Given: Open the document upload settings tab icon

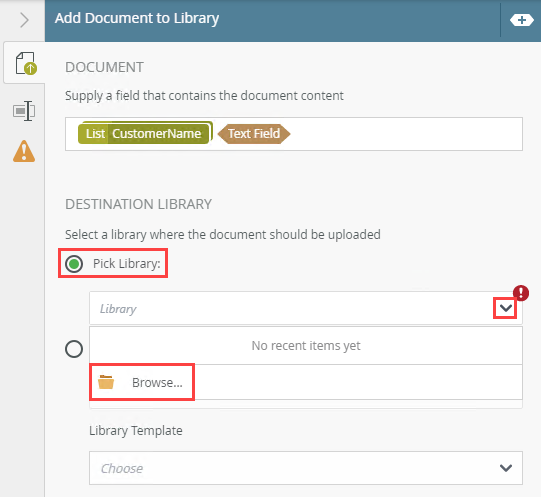Looking at the screenshot, I should 26,63.
